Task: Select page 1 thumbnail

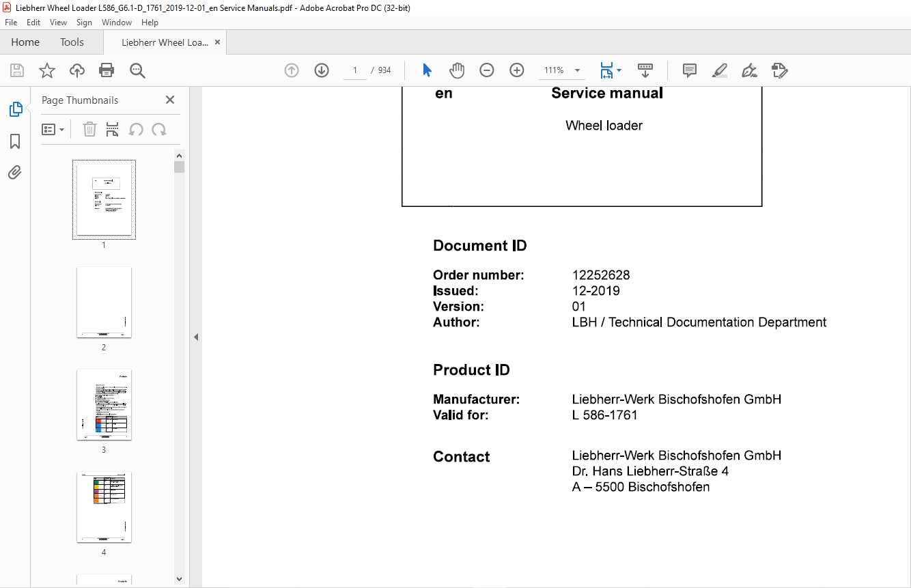Action: (104, 199)
